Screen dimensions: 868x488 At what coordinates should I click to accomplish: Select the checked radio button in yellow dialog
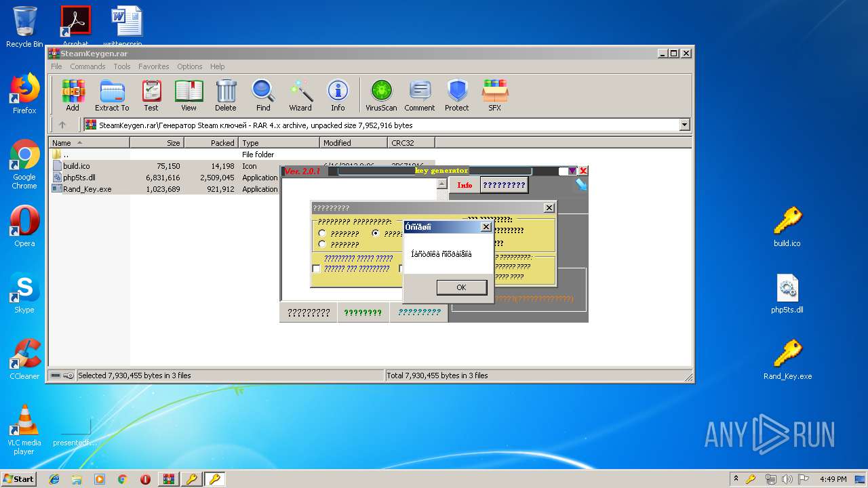(x=376, y=233)
